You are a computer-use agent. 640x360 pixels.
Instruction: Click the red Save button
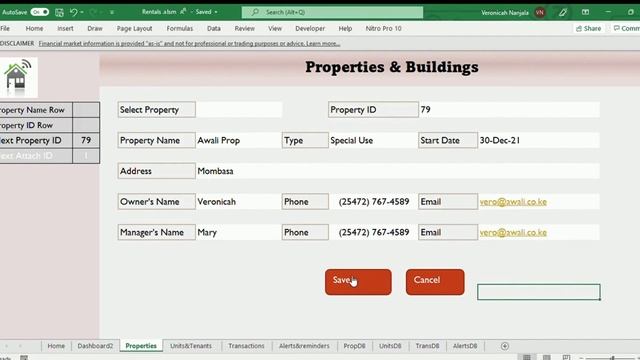[358, 282]
